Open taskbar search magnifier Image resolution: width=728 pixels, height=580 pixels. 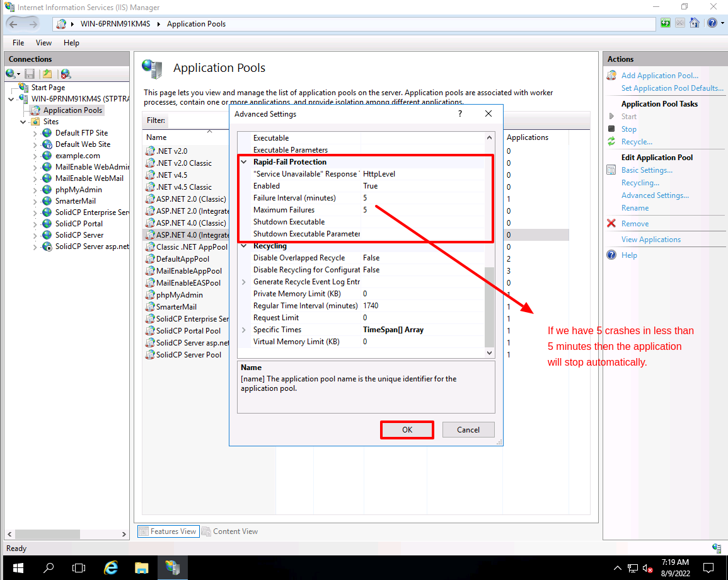click(x=49, y=567)
